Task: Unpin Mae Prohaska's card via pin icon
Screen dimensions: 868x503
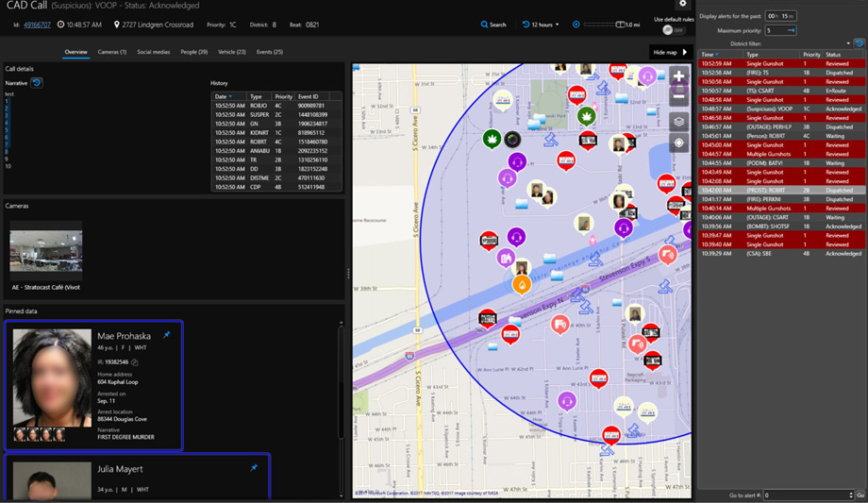Action: 167,335
